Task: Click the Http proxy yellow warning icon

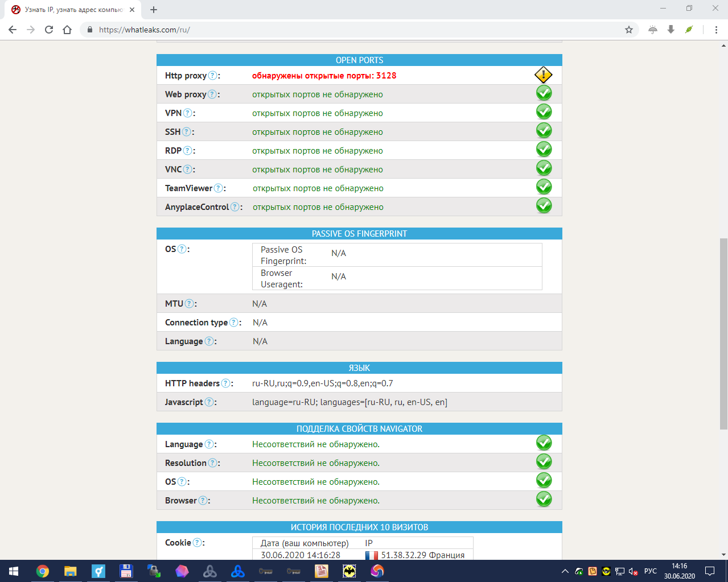Action: pos(544,75)
